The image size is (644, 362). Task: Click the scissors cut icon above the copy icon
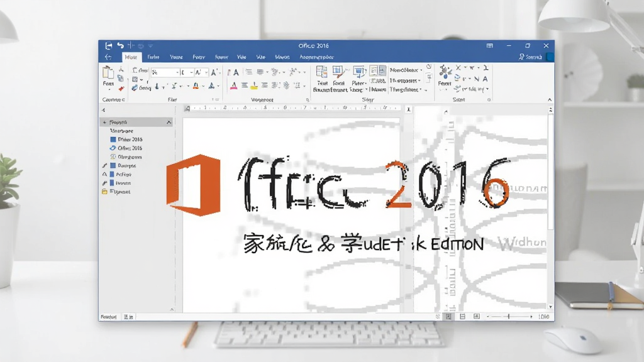[121, 69]
